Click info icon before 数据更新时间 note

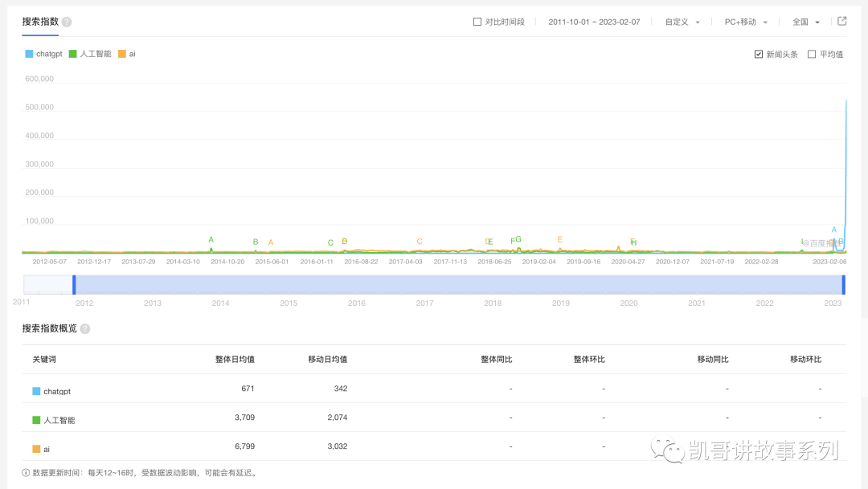tap(26, 473)
